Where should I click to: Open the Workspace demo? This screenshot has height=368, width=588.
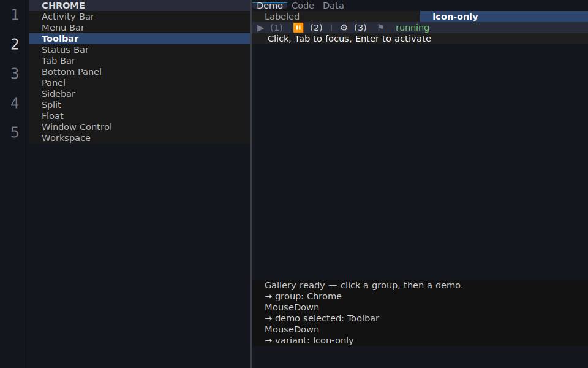140,138
